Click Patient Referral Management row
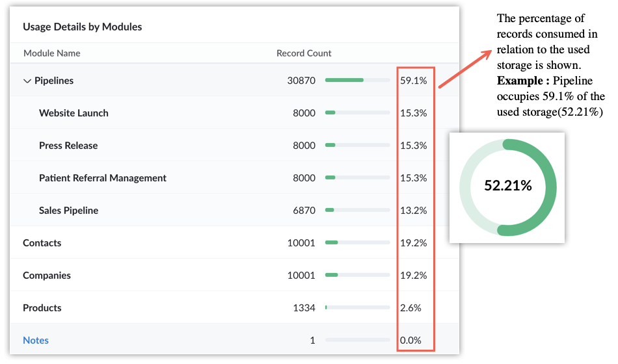Screen dimensions: 618x364 coord(234,177)
